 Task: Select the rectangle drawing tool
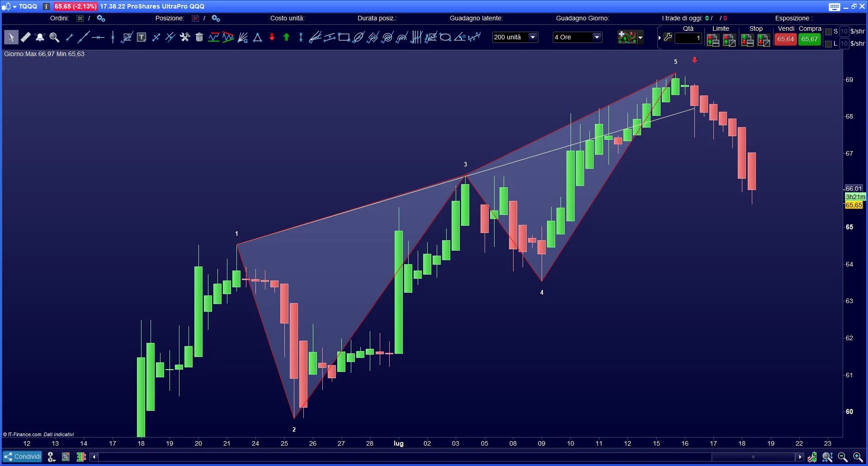[344, 37]
